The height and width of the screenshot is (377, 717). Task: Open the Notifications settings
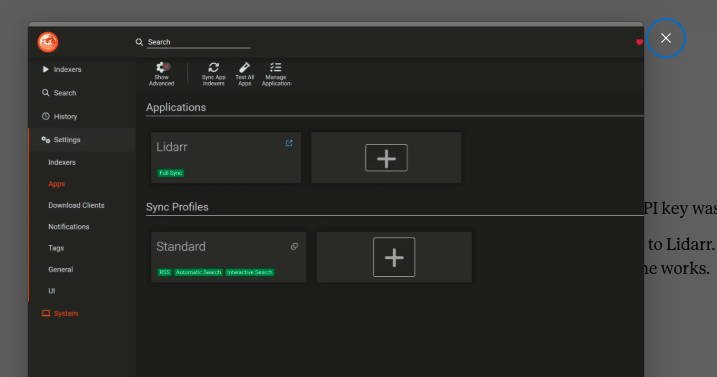69,226
